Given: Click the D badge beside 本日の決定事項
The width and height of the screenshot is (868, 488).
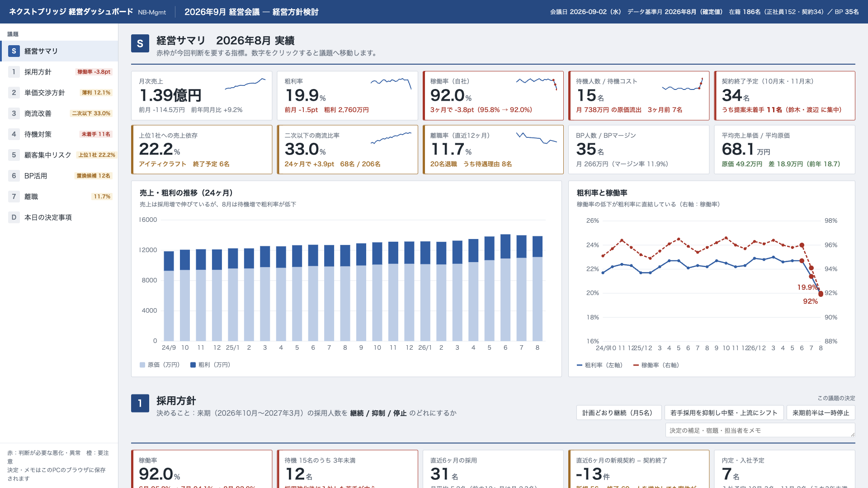Looking at the screenshot, I should pyautogui.click(x=14, y=217).
